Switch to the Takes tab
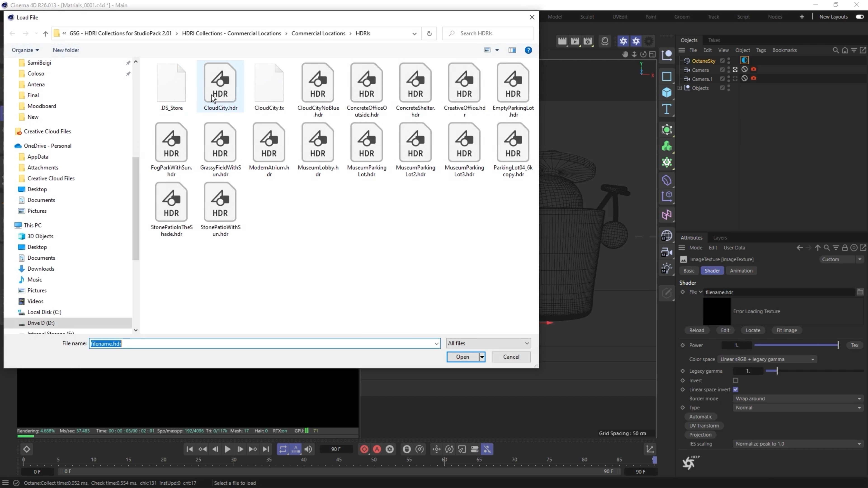 [x=714, y=40]
